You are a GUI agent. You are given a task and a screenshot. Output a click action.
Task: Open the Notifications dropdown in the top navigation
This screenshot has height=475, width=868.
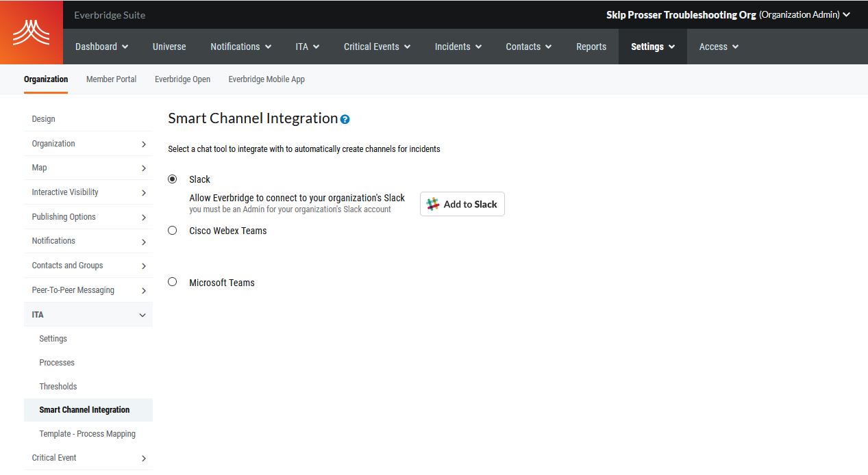(x=240, y=47)
